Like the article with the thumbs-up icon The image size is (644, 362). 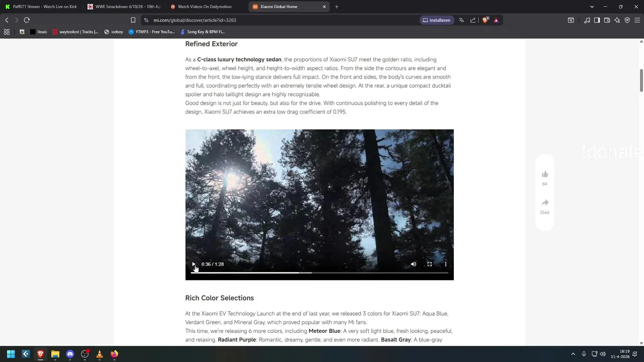pyautogui.click(x=545, y=174)
